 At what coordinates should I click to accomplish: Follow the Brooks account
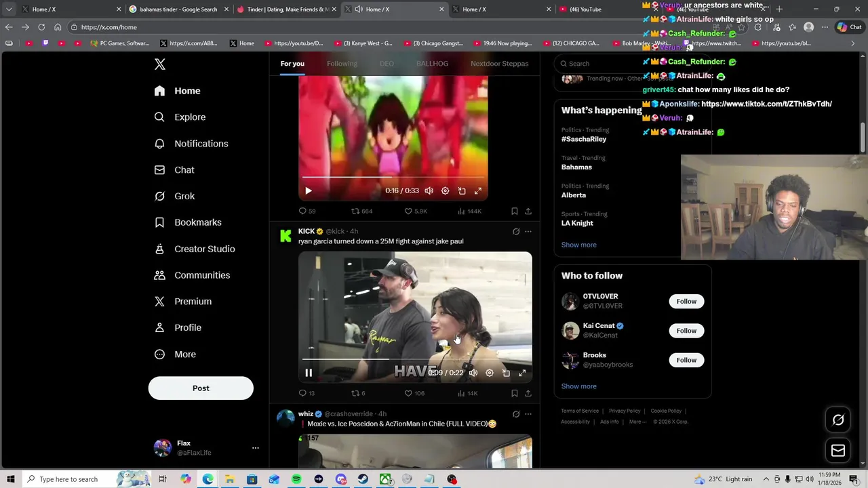click(x=686, y=360)
